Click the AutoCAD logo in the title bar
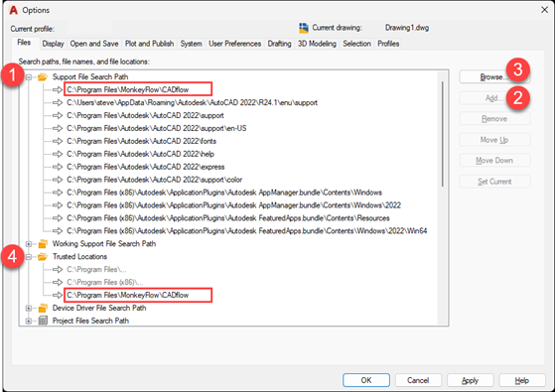This screenshot has width=555, height=392. tap(14, 10)
